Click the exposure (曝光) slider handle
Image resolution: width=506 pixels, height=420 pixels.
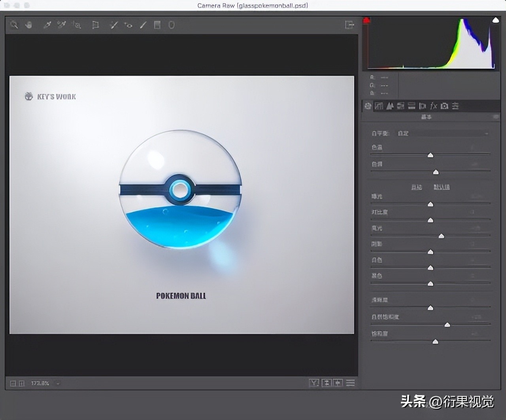click(430, 204)
